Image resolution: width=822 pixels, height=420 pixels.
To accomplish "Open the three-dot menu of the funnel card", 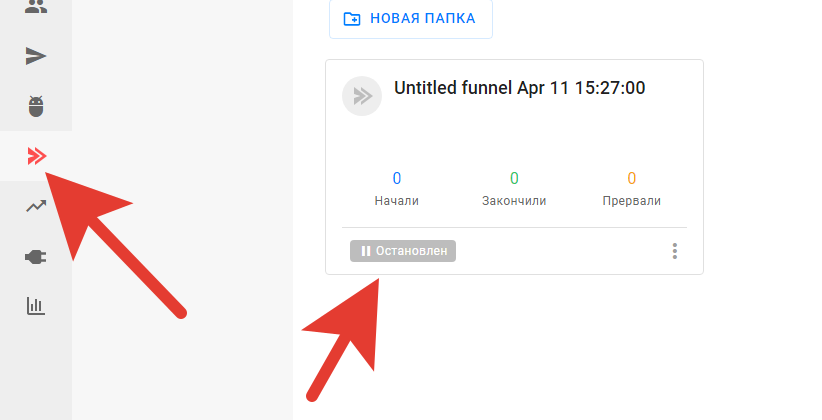I will [675, 251].
